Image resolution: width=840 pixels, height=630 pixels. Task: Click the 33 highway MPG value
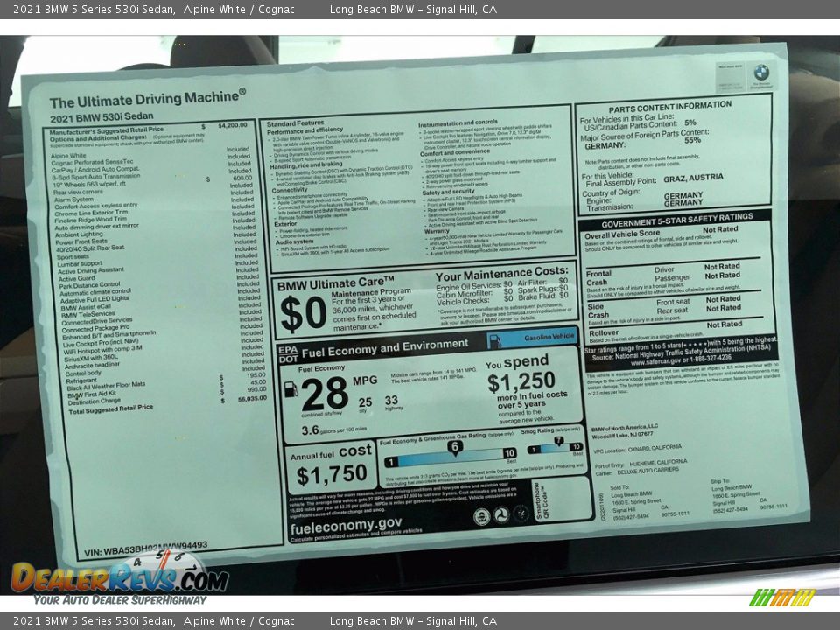tap(391, 400)
